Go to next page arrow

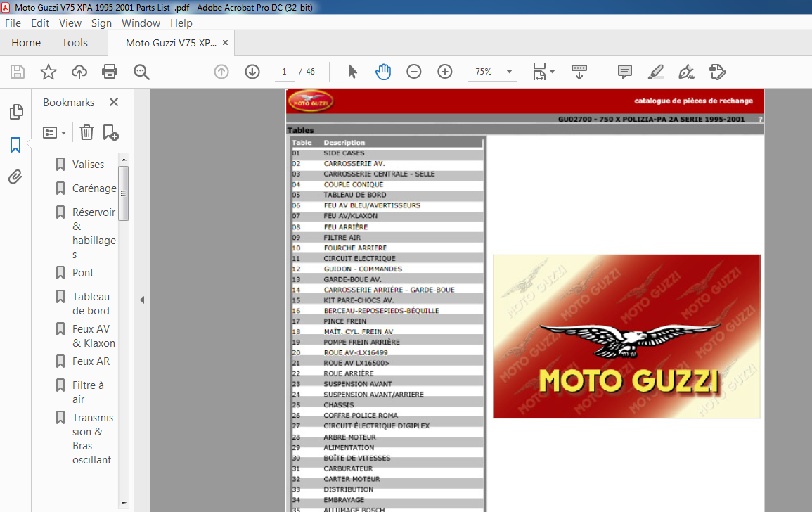(x=252, y=72)
